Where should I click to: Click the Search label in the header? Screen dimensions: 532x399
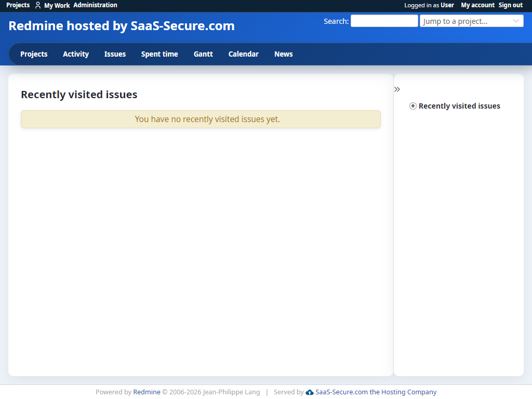point(336,21)
